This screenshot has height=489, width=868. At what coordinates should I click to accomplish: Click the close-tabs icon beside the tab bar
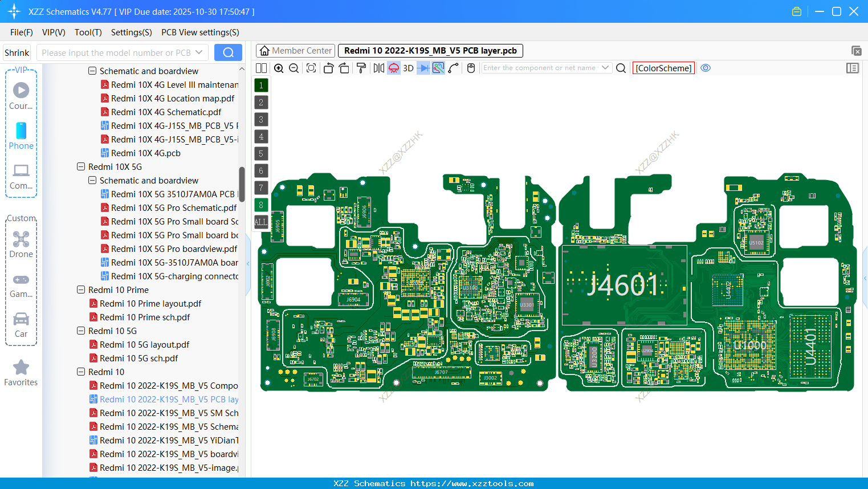coord(856,51)
